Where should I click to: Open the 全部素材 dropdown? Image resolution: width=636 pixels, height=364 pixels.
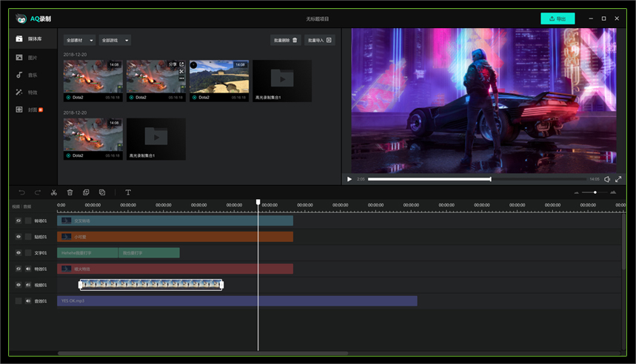click(79, 40)
